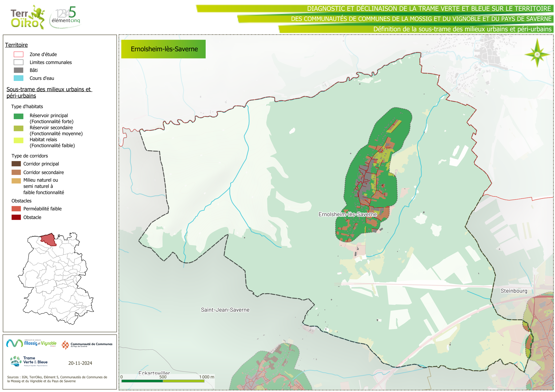
Task: Click the Limites communales dashed symbol
Action: pyautogui.click(x=19, y=62)
